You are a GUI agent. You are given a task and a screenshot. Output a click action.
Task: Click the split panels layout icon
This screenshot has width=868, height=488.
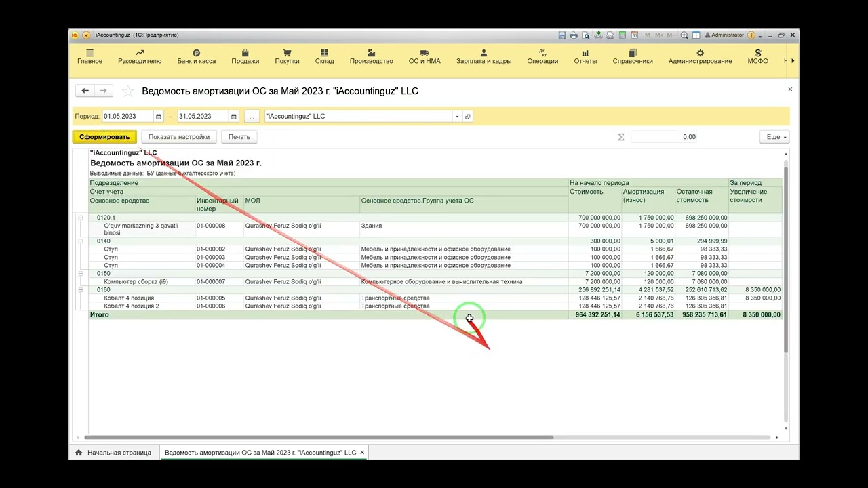pos(696,35)
